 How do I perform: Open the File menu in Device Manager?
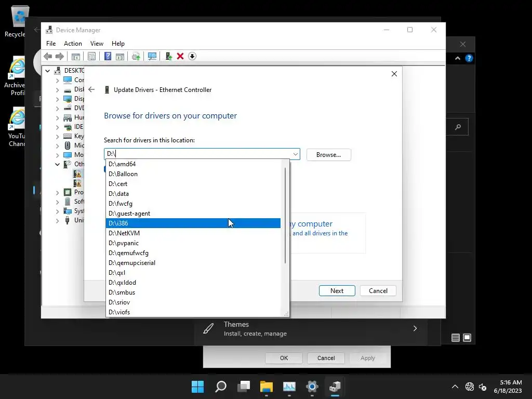(x=51, y=44)
